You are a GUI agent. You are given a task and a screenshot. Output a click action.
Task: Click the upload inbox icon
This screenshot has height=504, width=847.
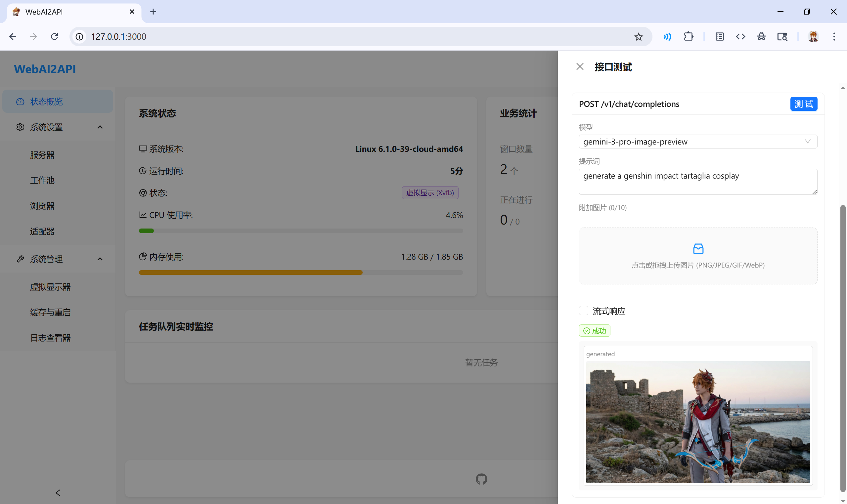698,249
